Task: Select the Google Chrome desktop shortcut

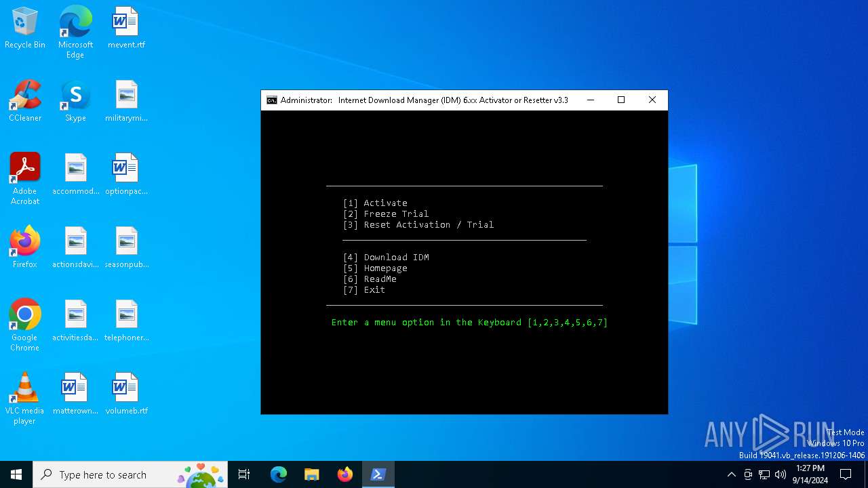Action: pyautogui.click(x=25, y=325)
